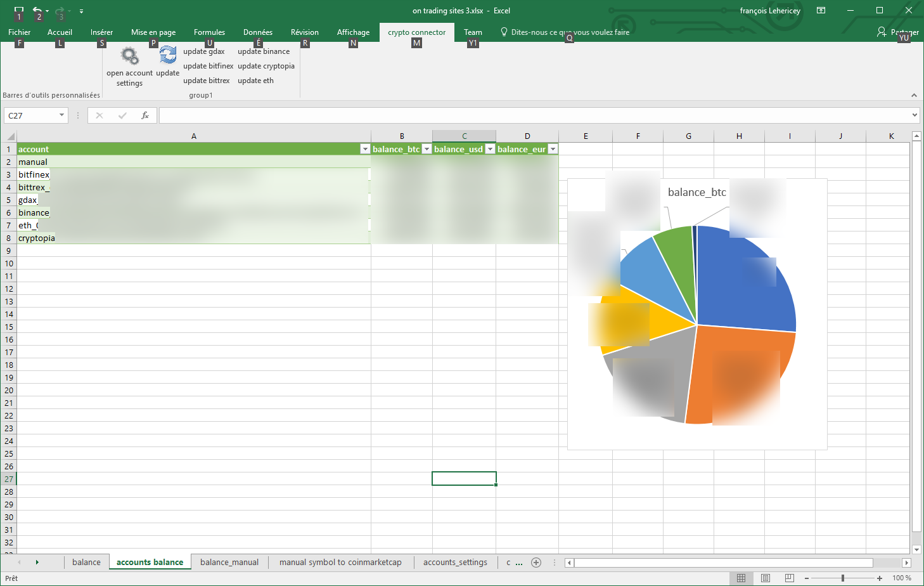Click the update refresh icon

pyautogui.click(x=168, y=55)
